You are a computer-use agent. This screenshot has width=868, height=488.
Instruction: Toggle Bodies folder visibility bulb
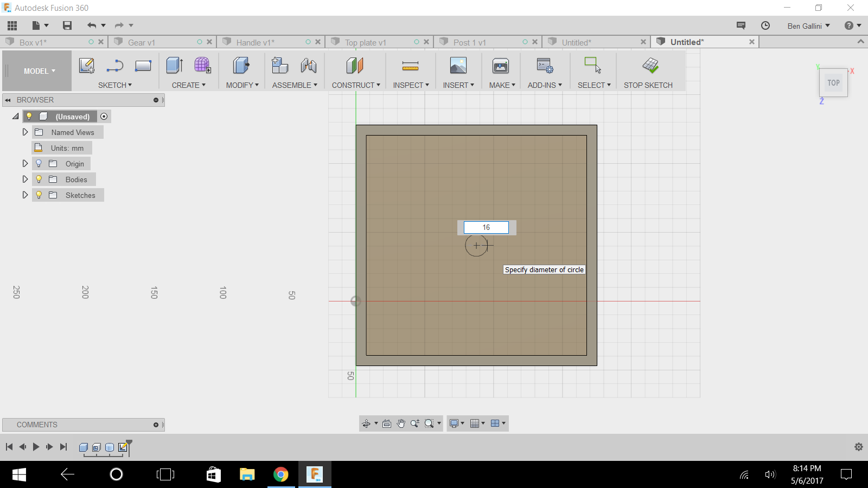pos(39,179)
